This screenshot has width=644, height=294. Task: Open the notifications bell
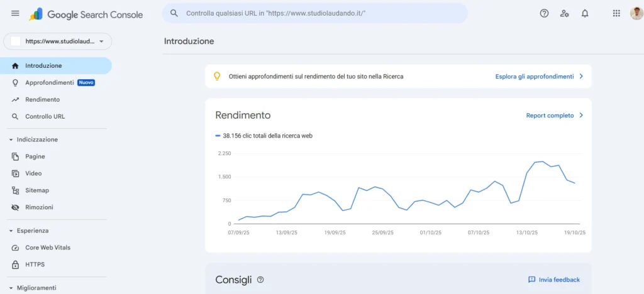click(585, 13)
